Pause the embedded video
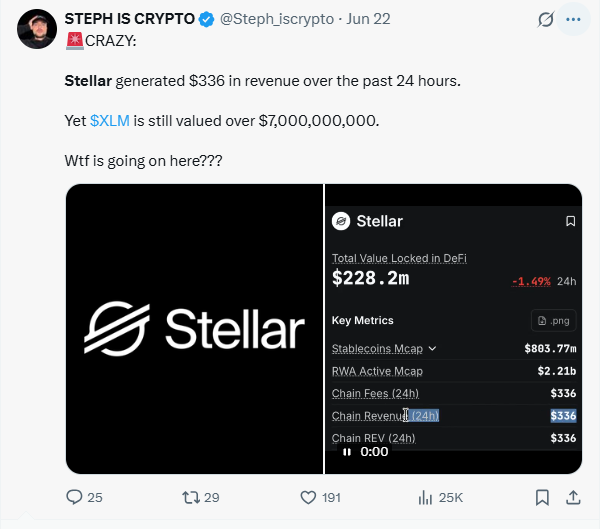The height and width of the screenshot is (529, 603). (x=347, y=452)
